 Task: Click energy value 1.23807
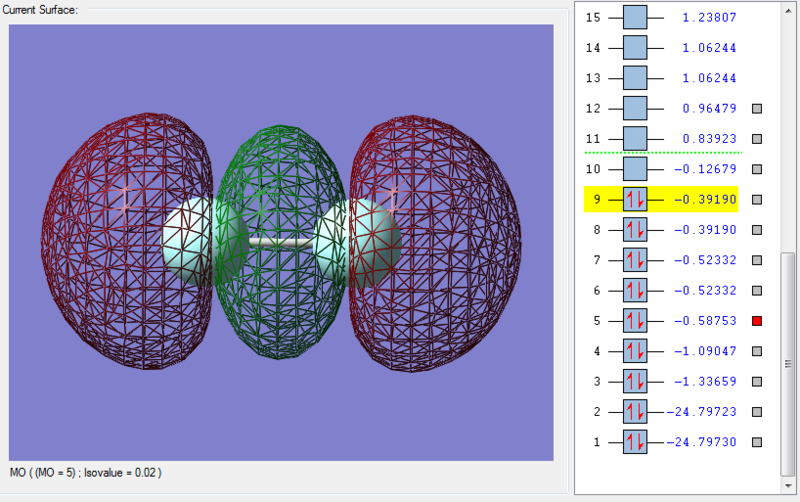710,17
